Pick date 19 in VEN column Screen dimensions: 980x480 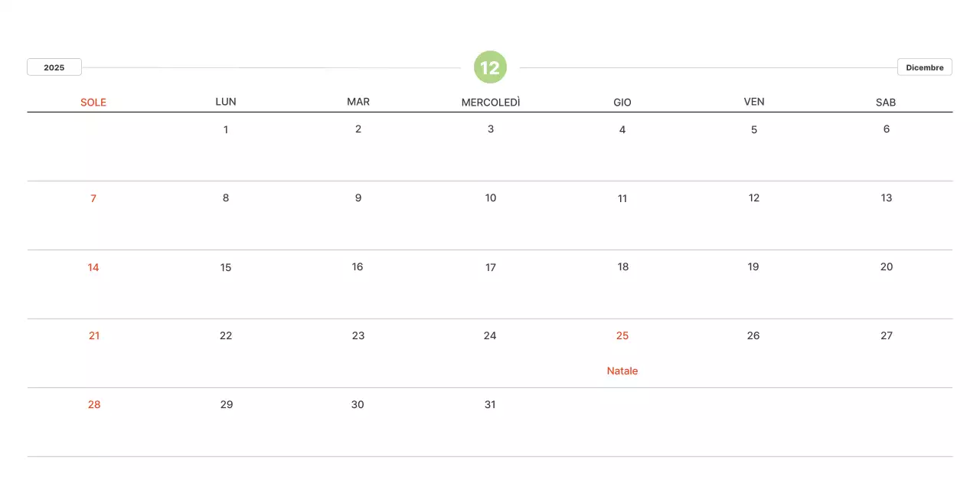click(753, 266)
